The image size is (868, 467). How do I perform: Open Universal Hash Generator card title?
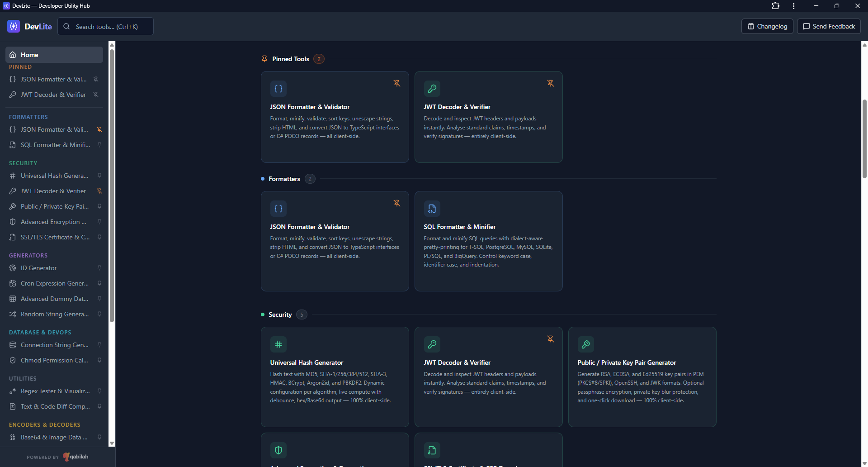[x=307, y=362]
